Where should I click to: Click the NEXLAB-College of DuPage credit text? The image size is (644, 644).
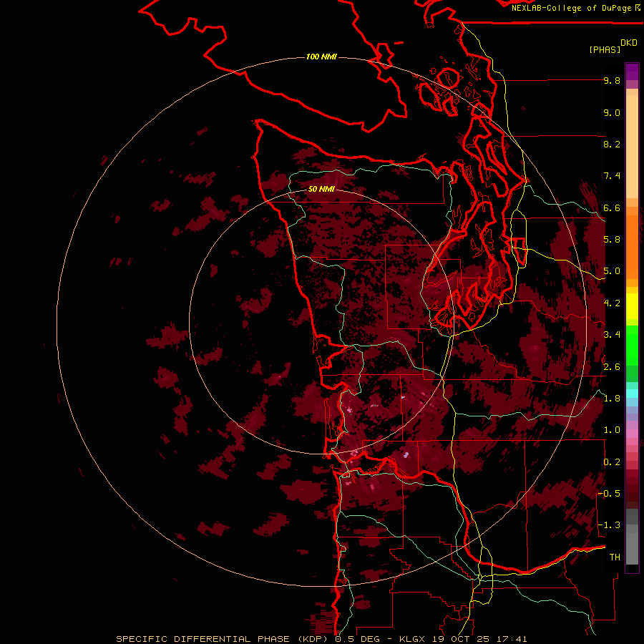pyautogui.click(x=571, y=8)
